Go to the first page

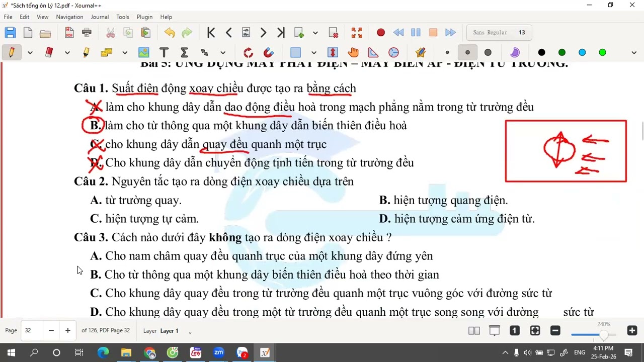coord(211,33)
